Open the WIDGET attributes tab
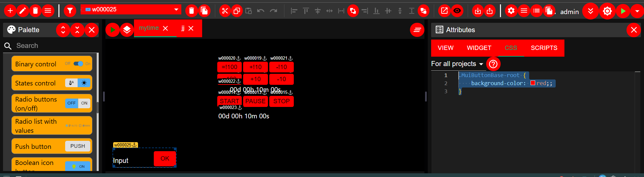 479,48
